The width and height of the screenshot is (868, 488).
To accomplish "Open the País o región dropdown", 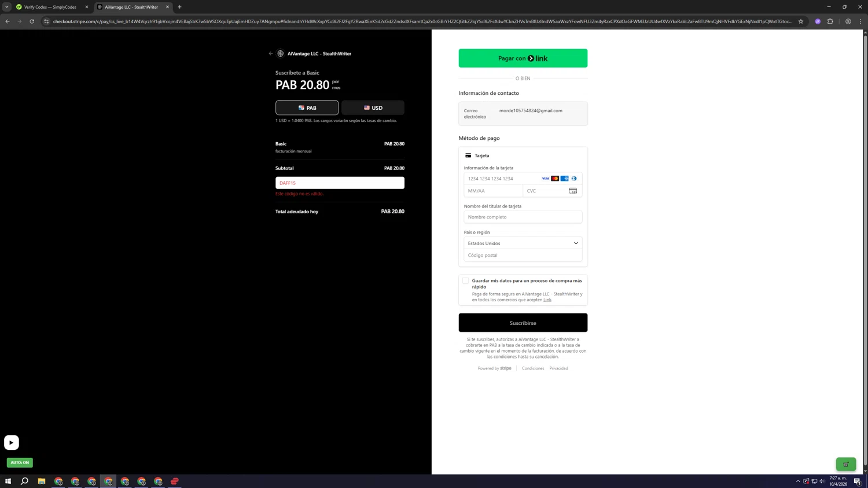I will [523, 243].
